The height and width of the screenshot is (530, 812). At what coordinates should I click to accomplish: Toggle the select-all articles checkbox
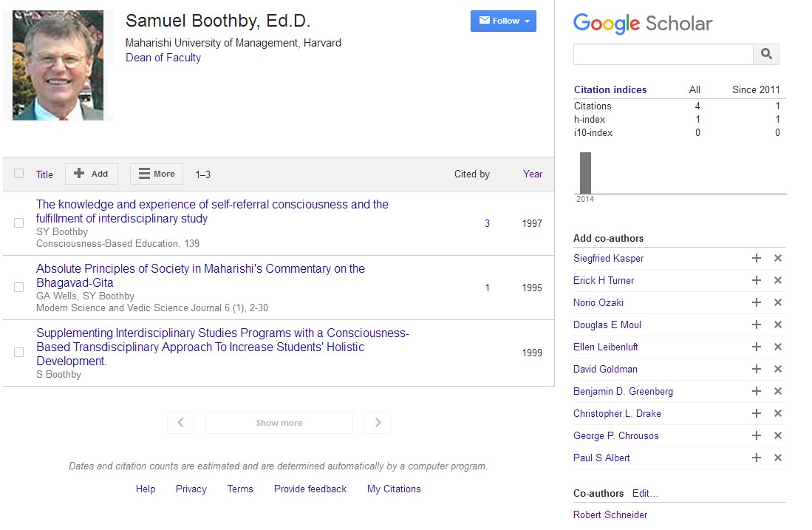[18, 174]
